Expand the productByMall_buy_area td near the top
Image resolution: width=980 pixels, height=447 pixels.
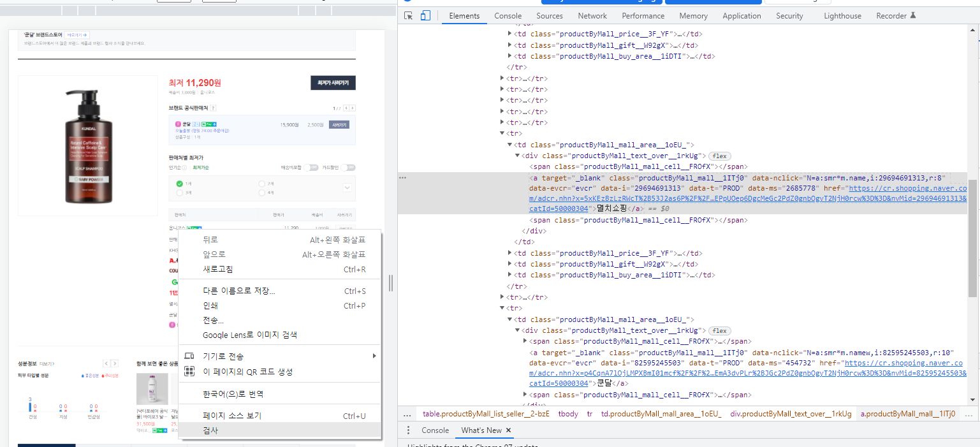click(x=509, y=56)
